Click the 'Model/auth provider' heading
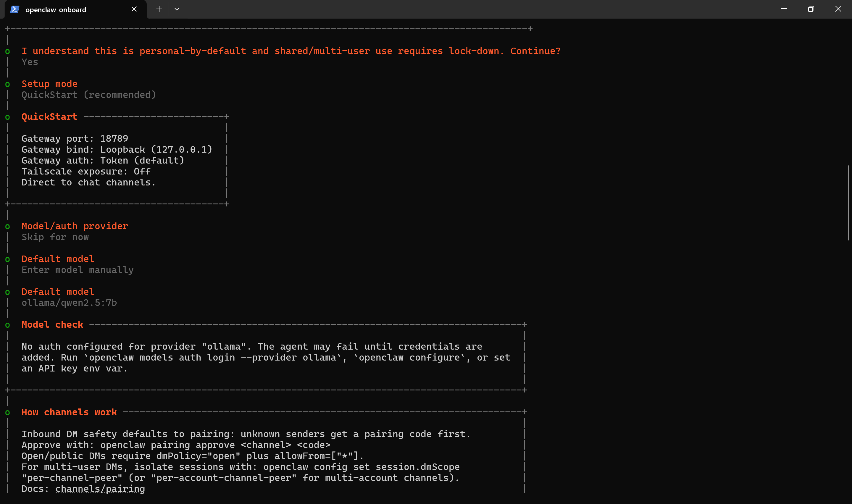The height and width of the screenshot is (504, 852). (x=75, y=226)
